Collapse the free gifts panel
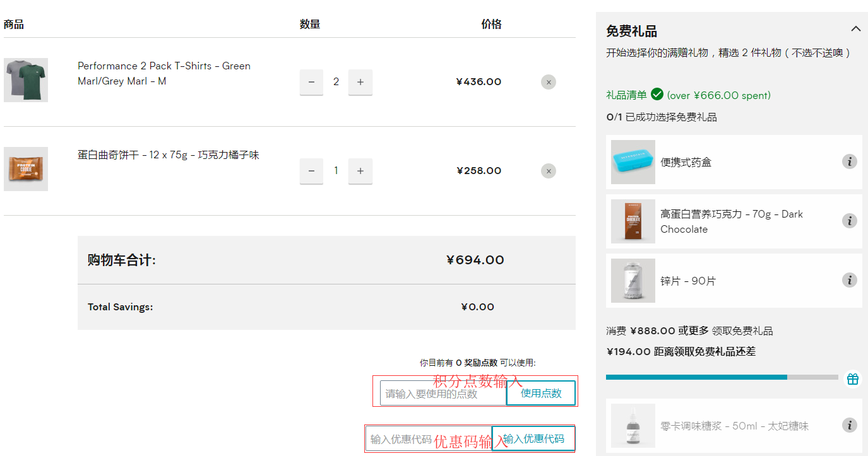The width and height of the screenshot is (868, 456). (855, 29)
